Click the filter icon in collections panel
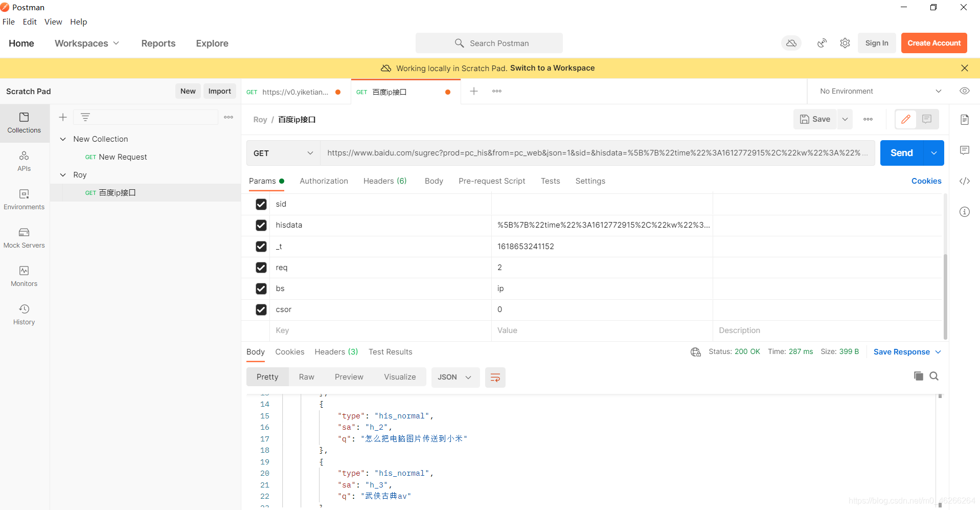The image size is (980, 510). [x=85, y=117]
